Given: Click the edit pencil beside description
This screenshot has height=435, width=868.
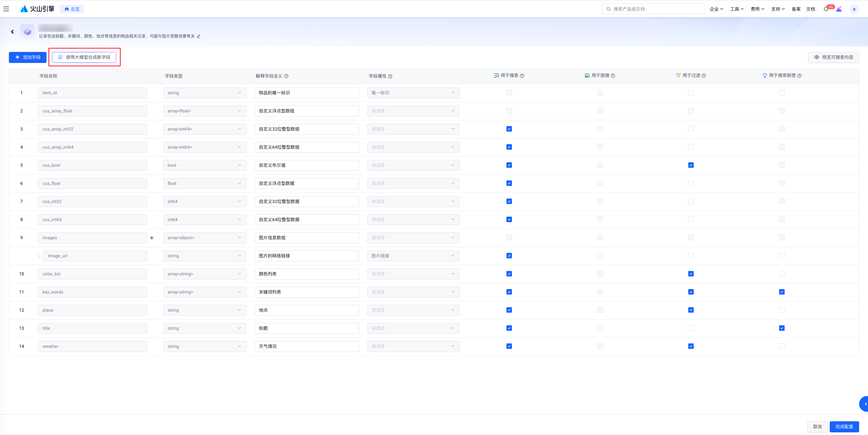Looking at the screenshot, I should [x=199, y=36].
